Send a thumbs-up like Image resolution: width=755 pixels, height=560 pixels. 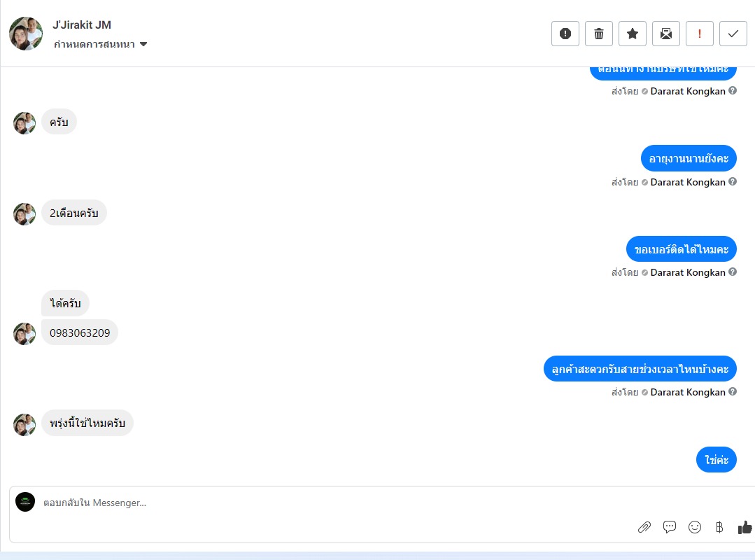[x=745, y=527]
